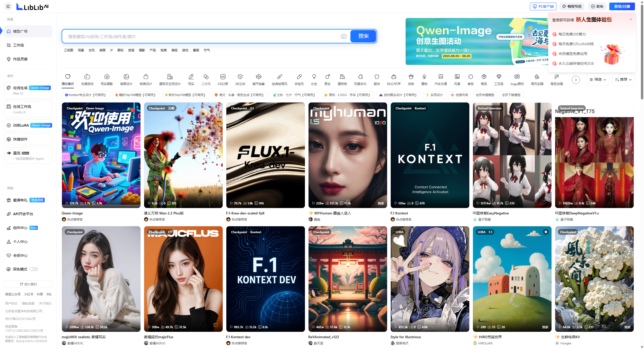Open majicMIX realistic 麦橘写实 model title
Image resolution: width=644 pixels, height=349 pixels.
point(84,337)
